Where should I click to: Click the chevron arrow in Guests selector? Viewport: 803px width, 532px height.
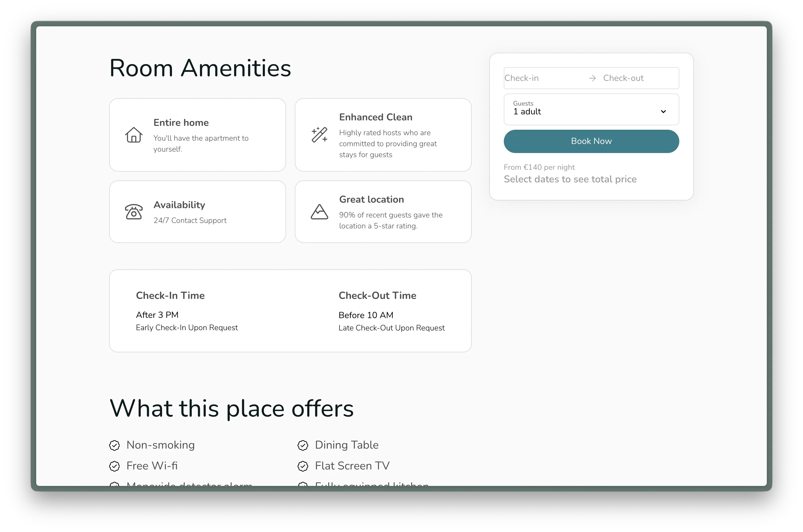pyautogui.click(x=663, y=112)
